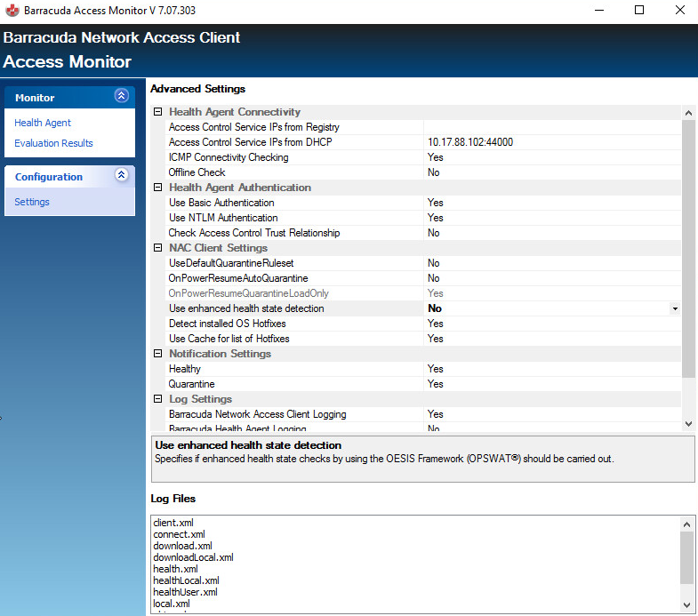Click Log Files scrollbar down arrow
The image size is (698, 616).
coord(686,604)
